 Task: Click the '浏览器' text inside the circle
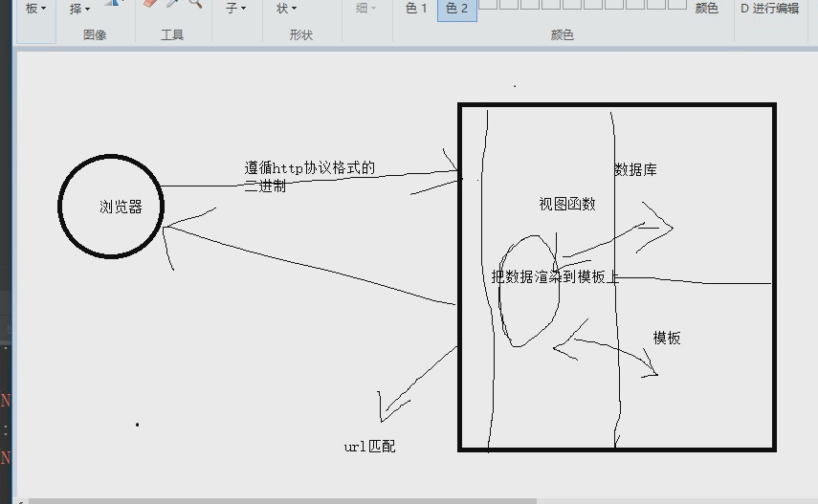[122, 208]
